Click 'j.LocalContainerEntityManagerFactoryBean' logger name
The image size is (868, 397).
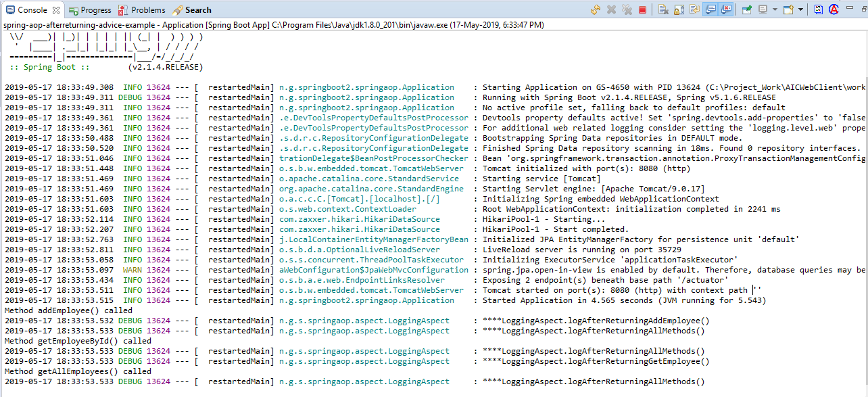tap(373, 239)
